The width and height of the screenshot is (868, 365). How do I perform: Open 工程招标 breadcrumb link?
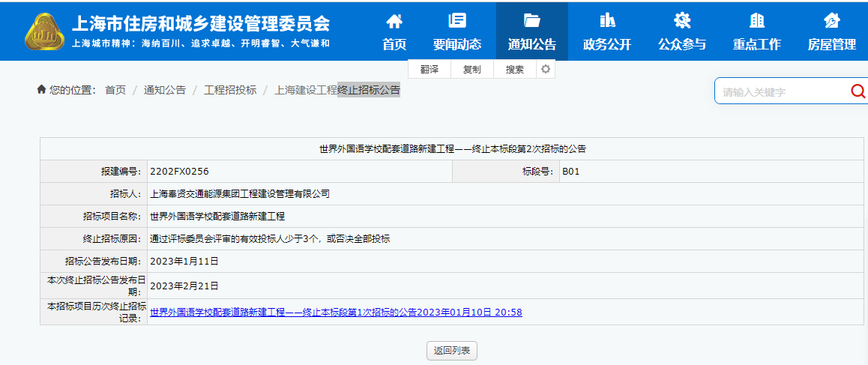pyautogui.click(x=230, y=90)
